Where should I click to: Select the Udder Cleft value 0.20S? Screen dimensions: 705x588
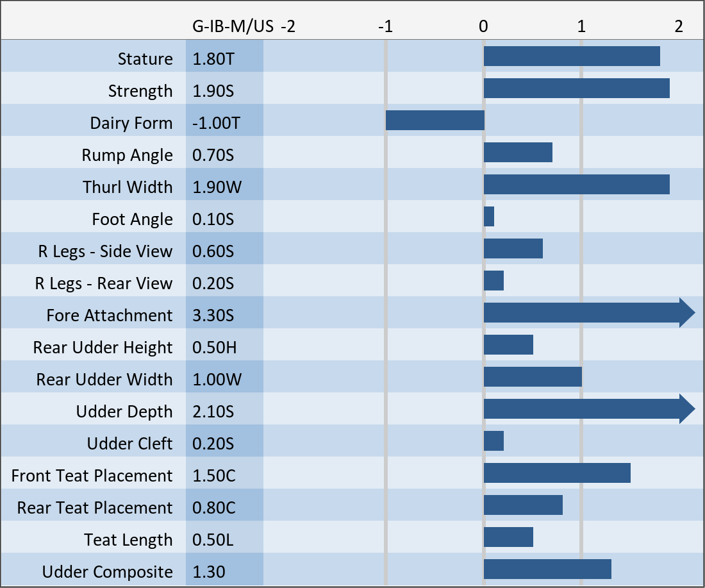pos(213,444)
